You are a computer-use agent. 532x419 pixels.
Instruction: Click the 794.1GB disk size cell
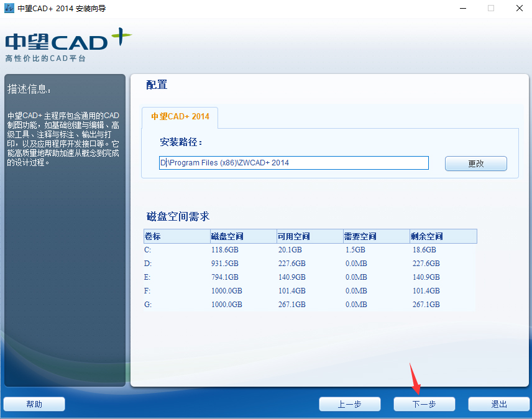224,277
